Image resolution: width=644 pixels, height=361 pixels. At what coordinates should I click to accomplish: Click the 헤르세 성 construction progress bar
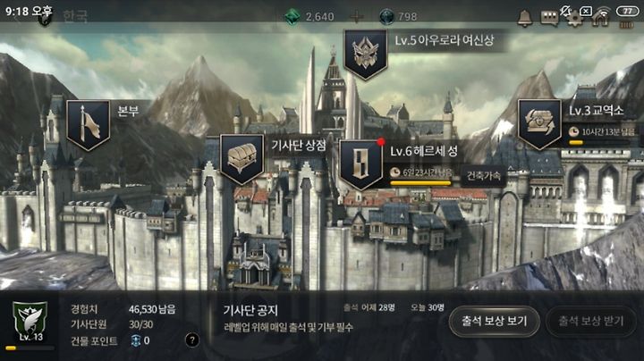[420, 183]
